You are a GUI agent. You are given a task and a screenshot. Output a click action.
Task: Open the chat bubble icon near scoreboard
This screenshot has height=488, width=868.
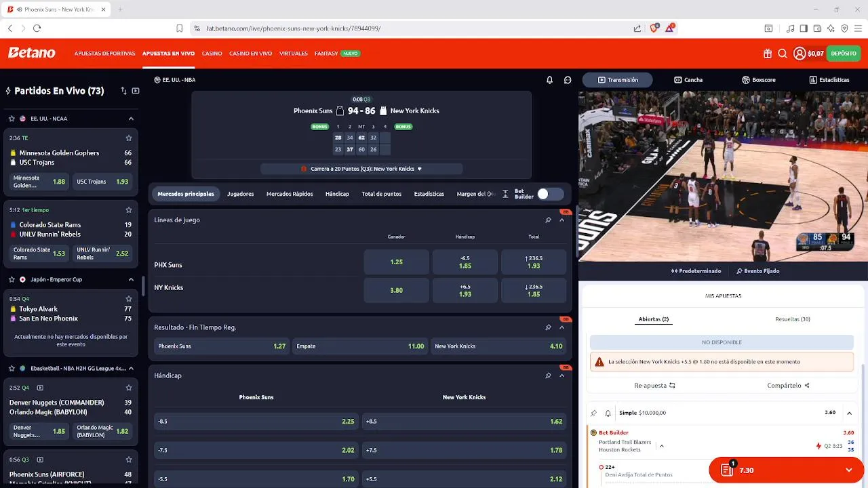(568, 80)
